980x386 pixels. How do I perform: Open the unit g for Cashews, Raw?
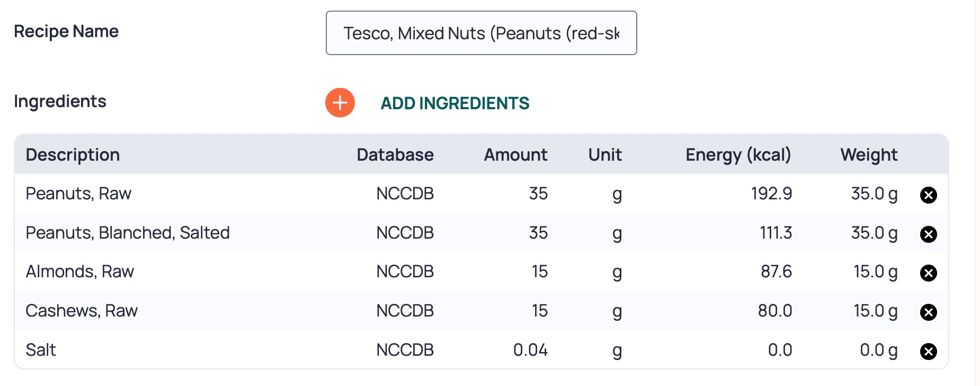point(617,311)
